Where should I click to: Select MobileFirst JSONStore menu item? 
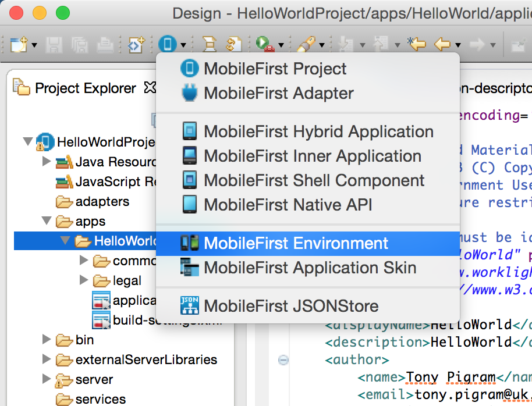click(308, 307)
